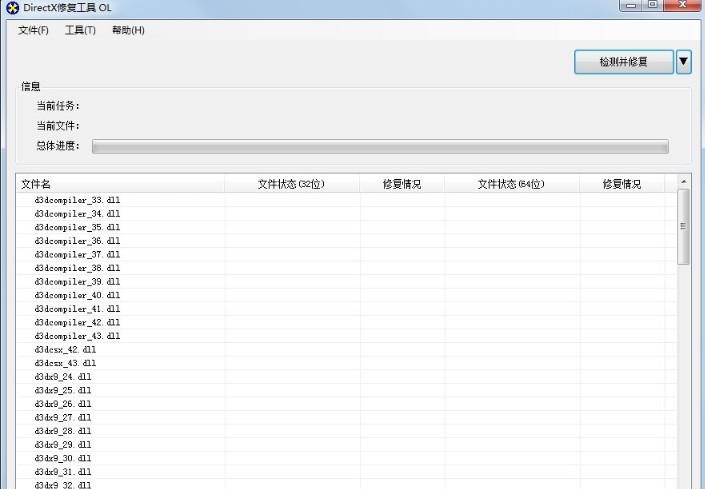The width and height of the screenshot is (705, 489).
Task: Select row d3dx9_26.dll
Action: 347,404
